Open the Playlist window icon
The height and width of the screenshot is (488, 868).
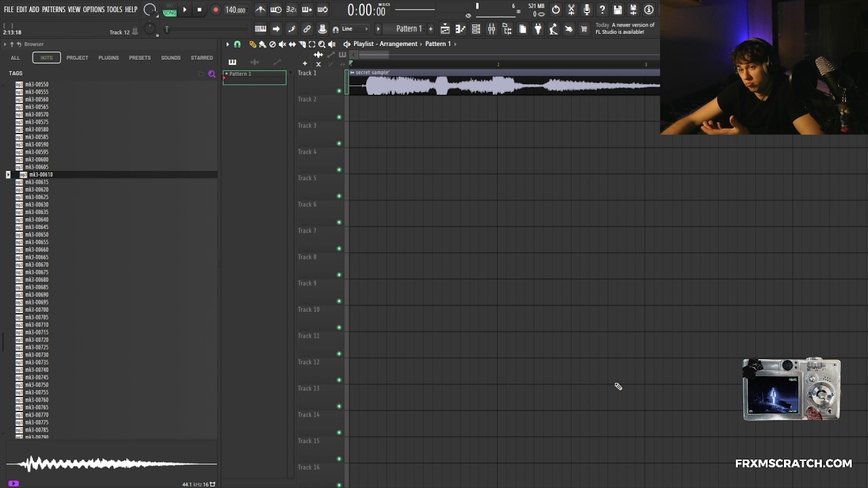coord(445,29)
